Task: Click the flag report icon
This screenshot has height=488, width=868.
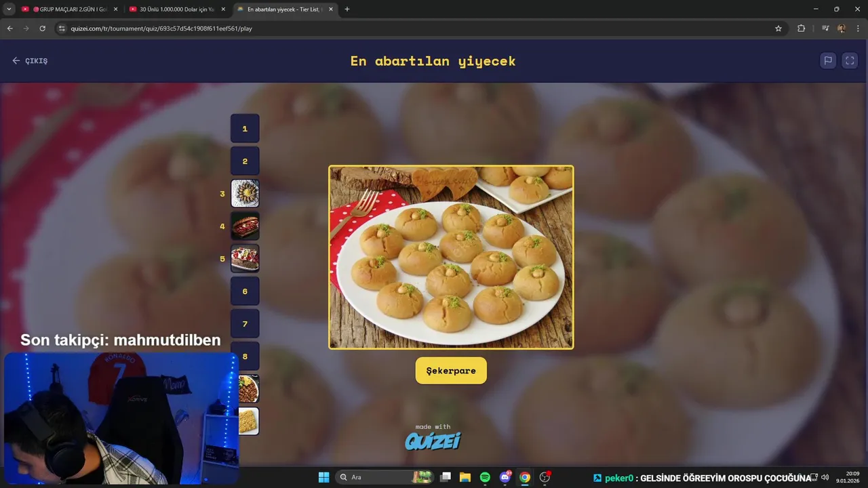Action: coord(828,60)
